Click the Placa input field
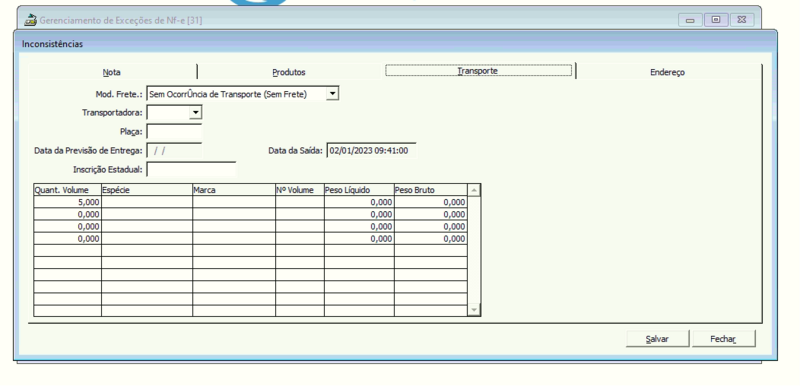 coord(174,132)
